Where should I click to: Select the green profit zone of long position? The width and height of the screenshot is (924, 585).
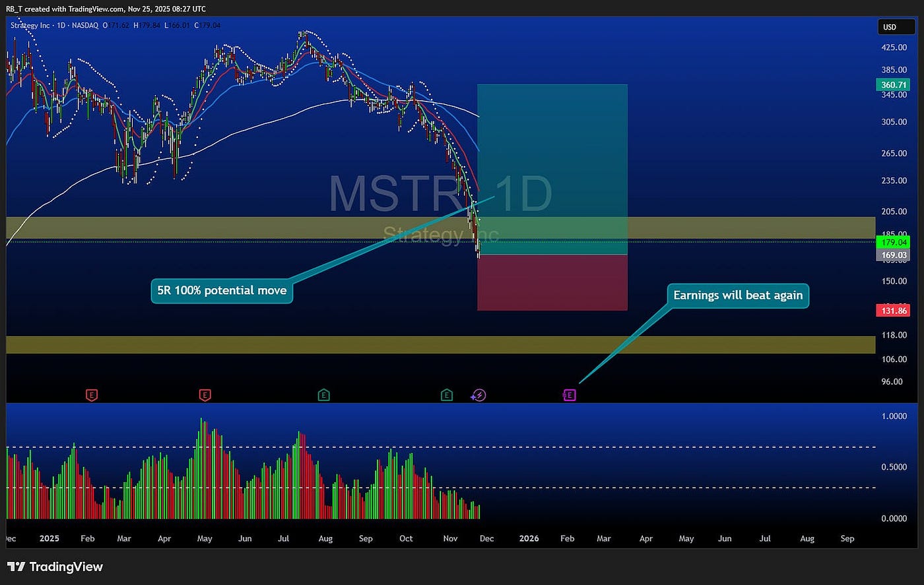(x=552, y=169)
